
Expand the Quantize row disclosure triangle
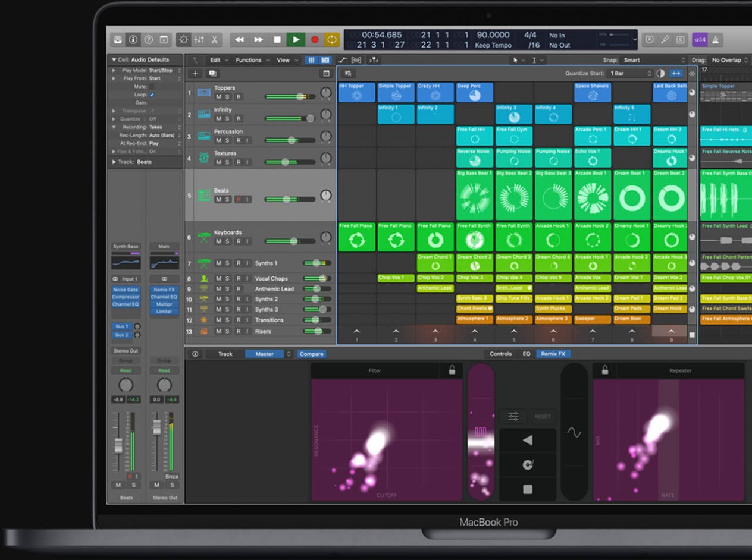(114, 119)
